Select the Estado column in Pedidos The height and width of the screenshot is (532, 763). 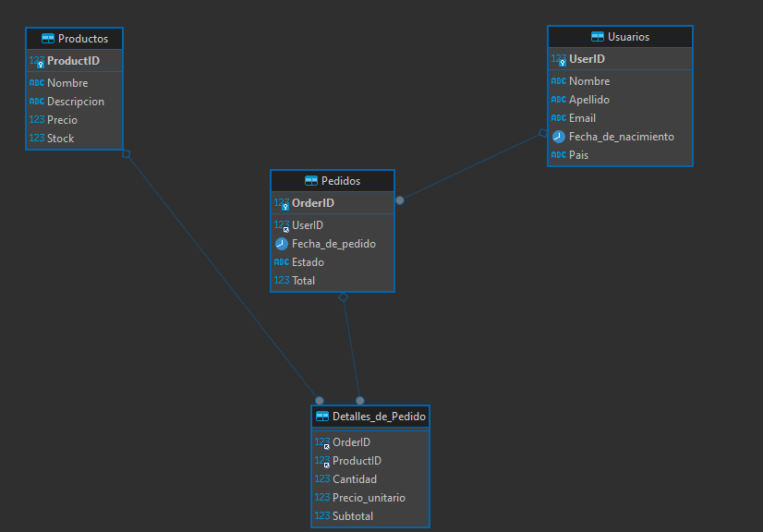pos(308,262)
